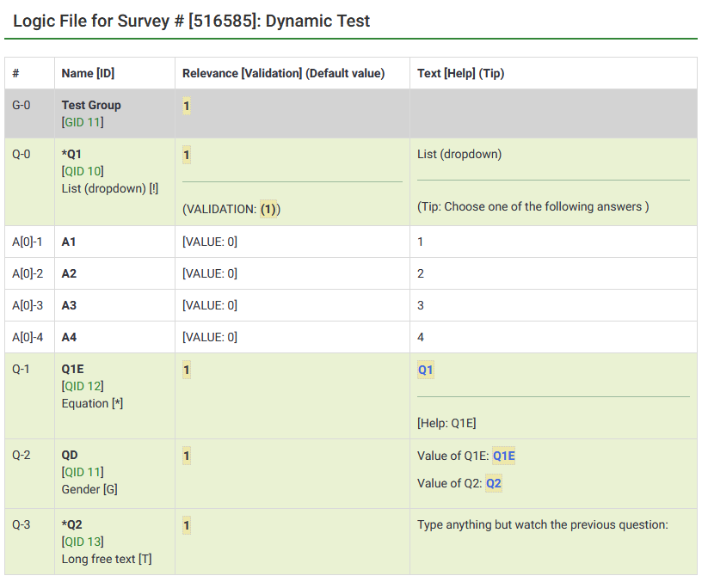Click answer text '1' in A1 row
708x588 pixels.
coord(421,242)
